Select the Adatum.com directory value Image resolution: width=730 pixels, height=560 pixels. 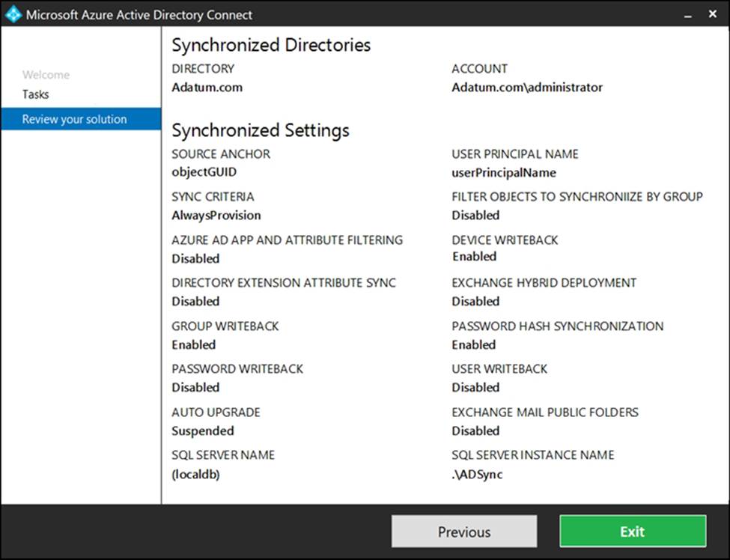207,87
